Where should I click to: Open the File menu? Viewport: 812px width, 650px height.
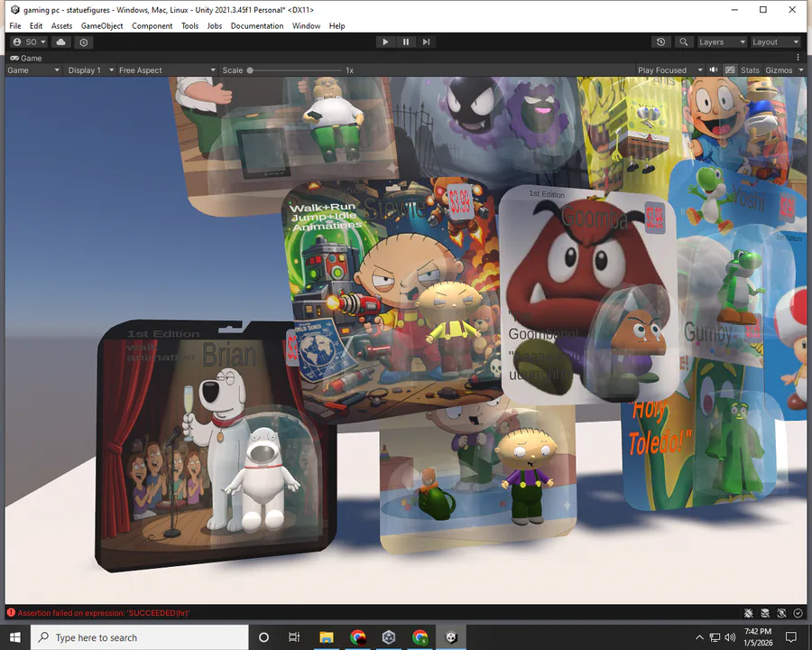tap(15, 26)
